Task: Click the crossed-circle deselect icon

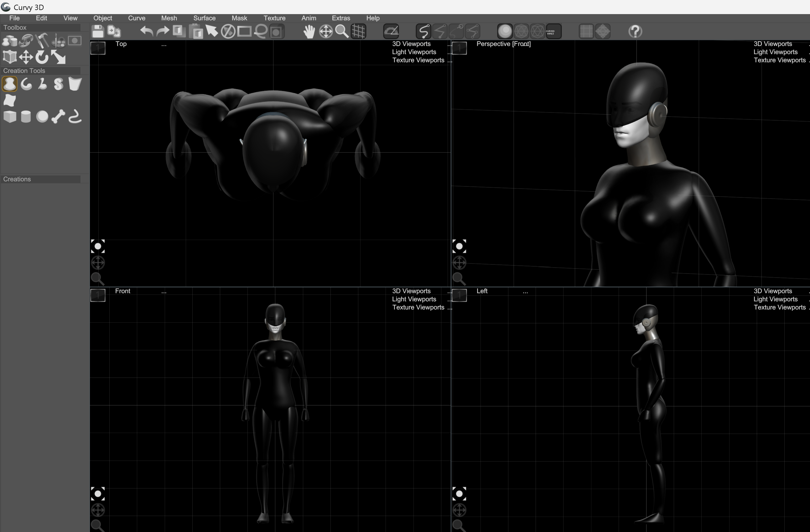Action: tap(228, 32)
